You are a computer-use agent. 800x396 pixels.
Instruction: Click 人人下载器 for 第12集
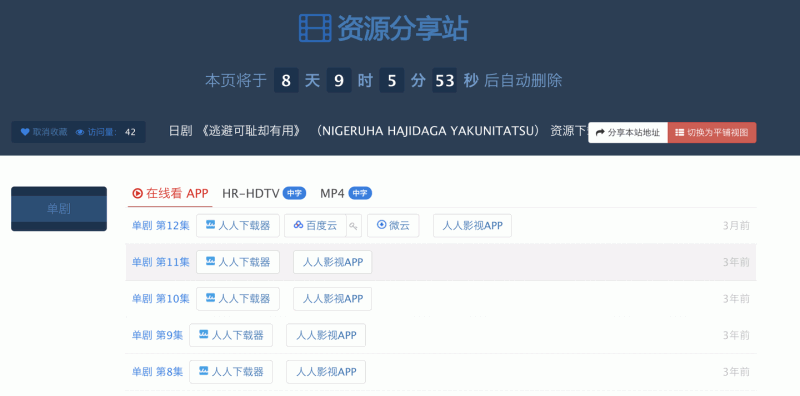[238, 226]
